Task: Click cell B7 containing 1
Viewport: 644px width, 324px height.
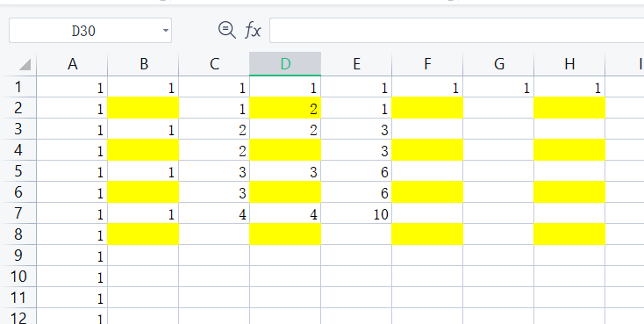Action: coord(143,213)
